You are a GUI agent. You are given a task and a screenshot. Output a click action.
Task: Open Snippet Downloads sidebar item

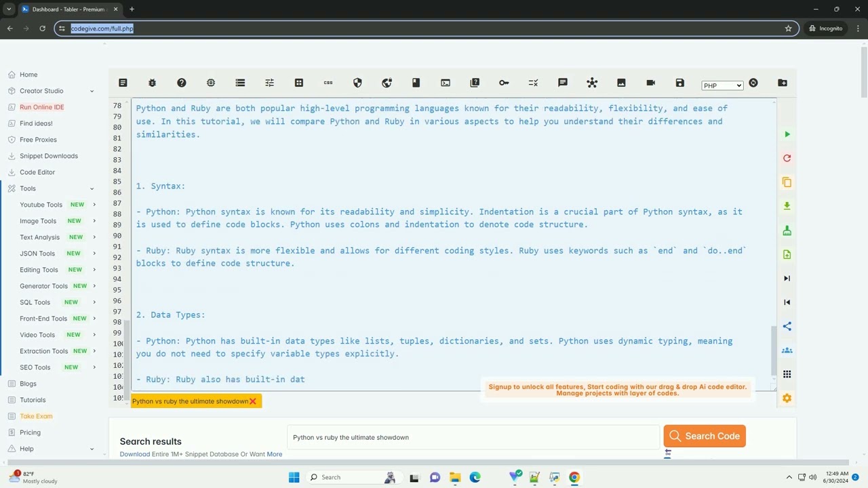[49, 156]
